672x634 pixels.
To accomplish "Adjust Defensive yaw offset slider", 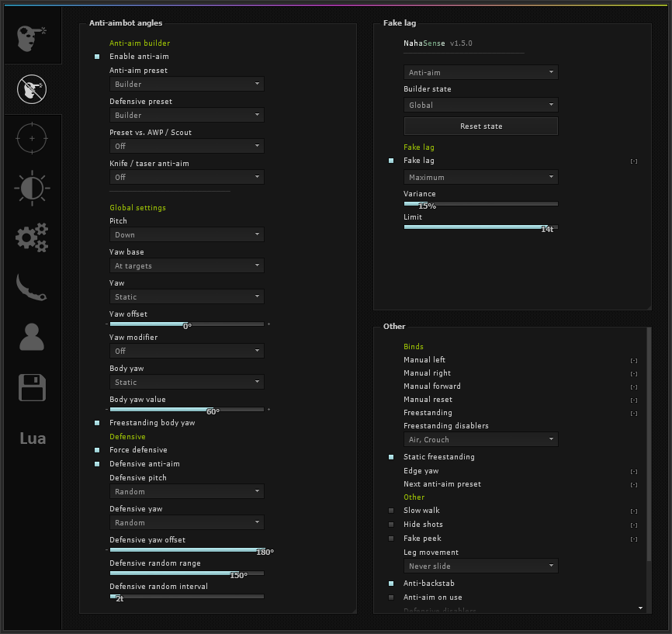I will (x=187, y=549).
